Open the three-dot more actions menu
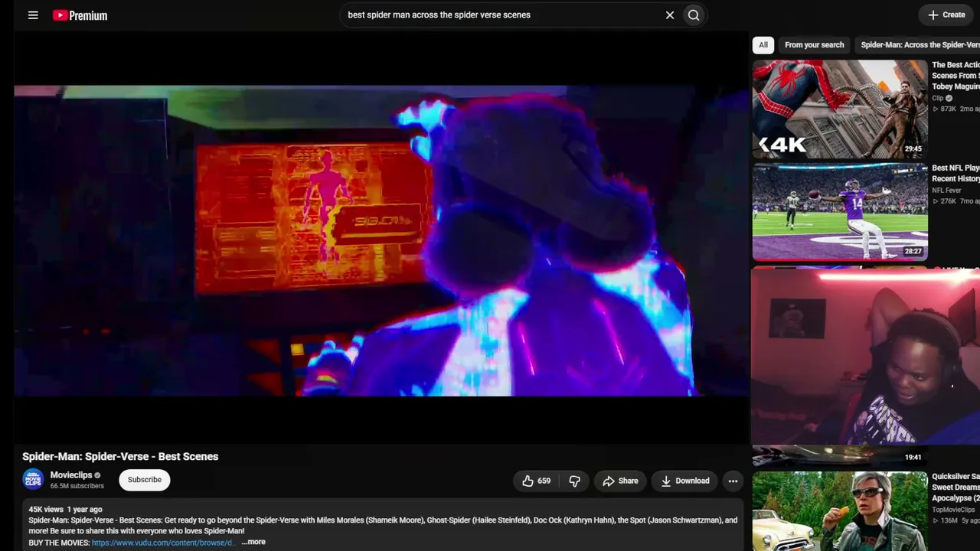This screenshot has width=980, height=551. click(733, 481)
